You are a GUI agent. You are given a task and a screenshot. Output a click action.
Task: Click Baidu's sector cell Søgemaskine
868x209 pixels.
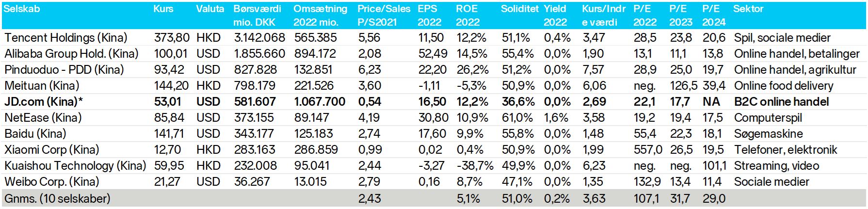pyautogui.click(x=769, y=134)
